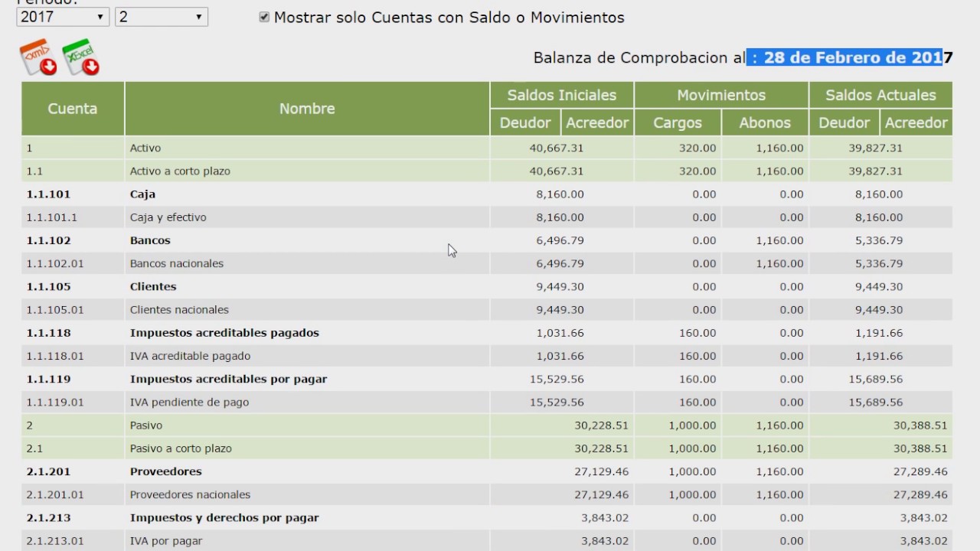The width and height of the screenshot is (980, 551).
Task: Click account number 1.1.105
Action: (x=48, y=286)
